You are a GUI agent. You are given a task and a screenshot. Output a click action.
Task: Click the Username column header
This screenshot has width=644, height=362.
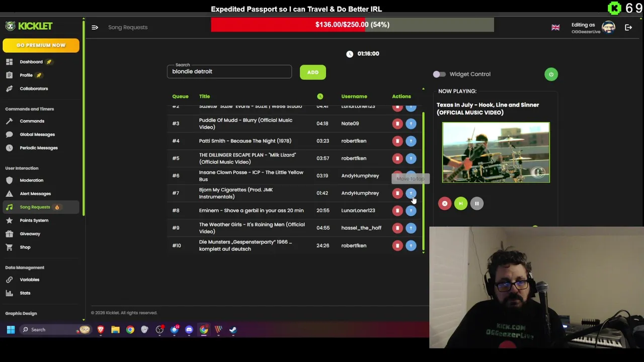pyautogui.click(x=354, y=97)
